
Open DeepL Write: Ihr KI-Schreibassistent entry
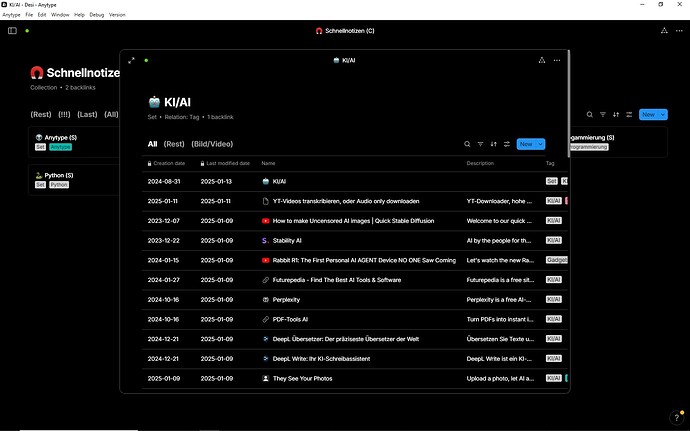(x=321, y=359)
